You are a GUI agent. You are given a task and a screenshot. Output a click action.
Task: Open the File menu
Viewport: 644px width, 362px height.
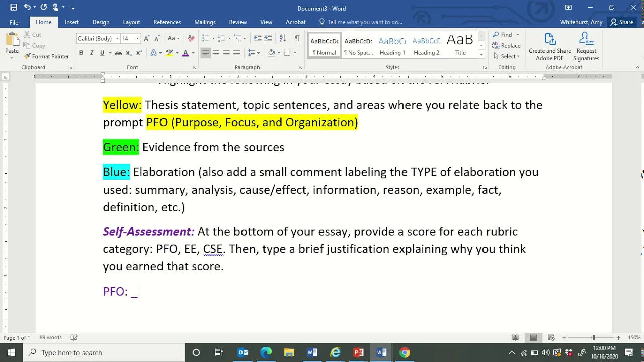pos(14,22)
